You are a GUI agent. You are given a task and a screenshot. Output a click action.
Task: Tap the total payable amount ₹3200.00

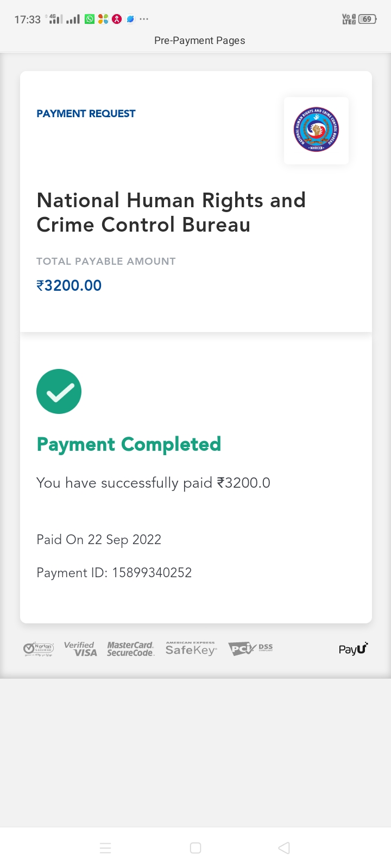click(69, 285)
